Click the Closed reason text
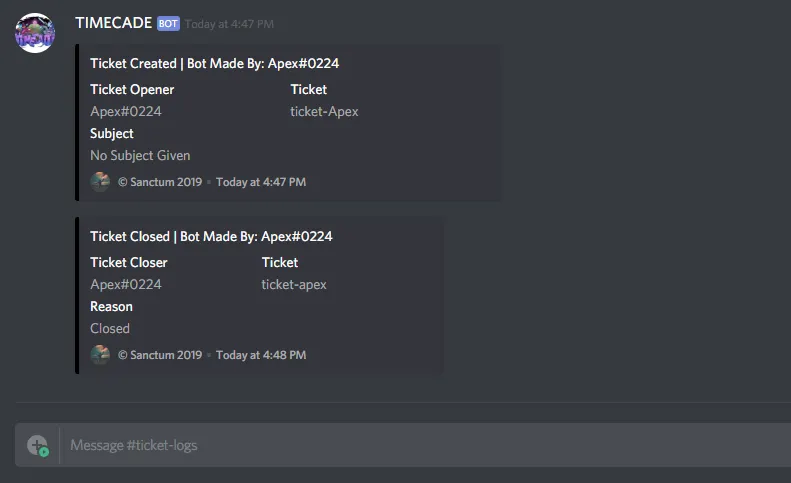 (x=110, y=329)
